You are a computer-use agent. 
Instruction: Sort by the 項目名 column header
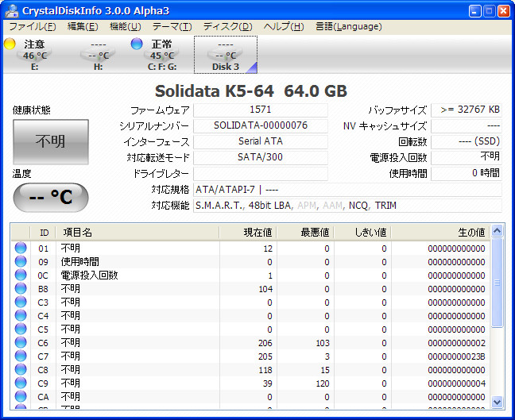(x=137, y=233)
